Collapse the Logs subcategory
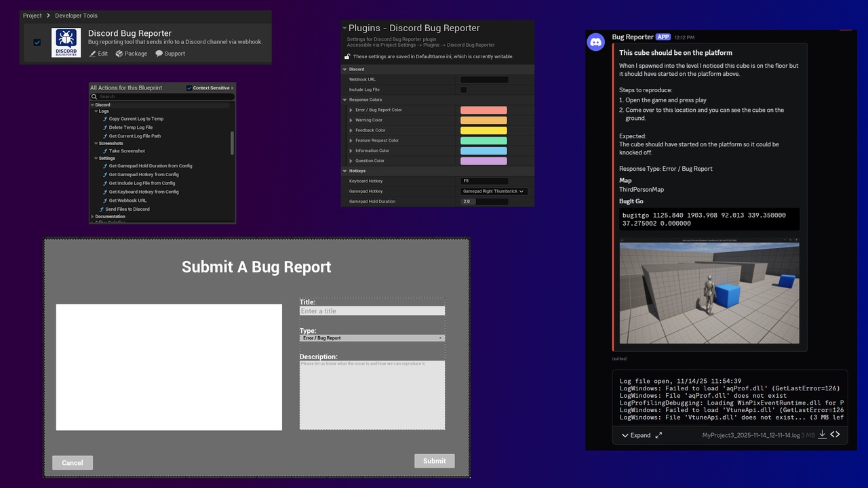868x488 pixels. click(96, 111)
